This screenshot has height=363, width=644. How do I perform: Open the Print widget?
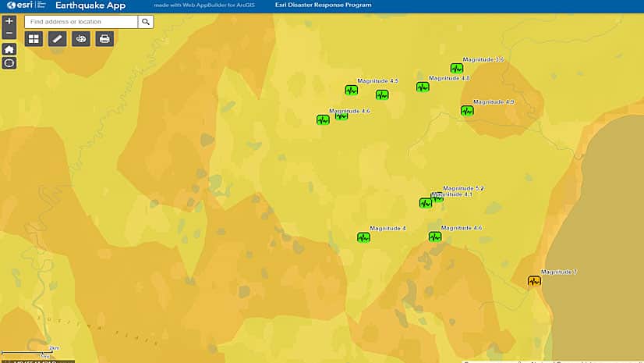104,39
